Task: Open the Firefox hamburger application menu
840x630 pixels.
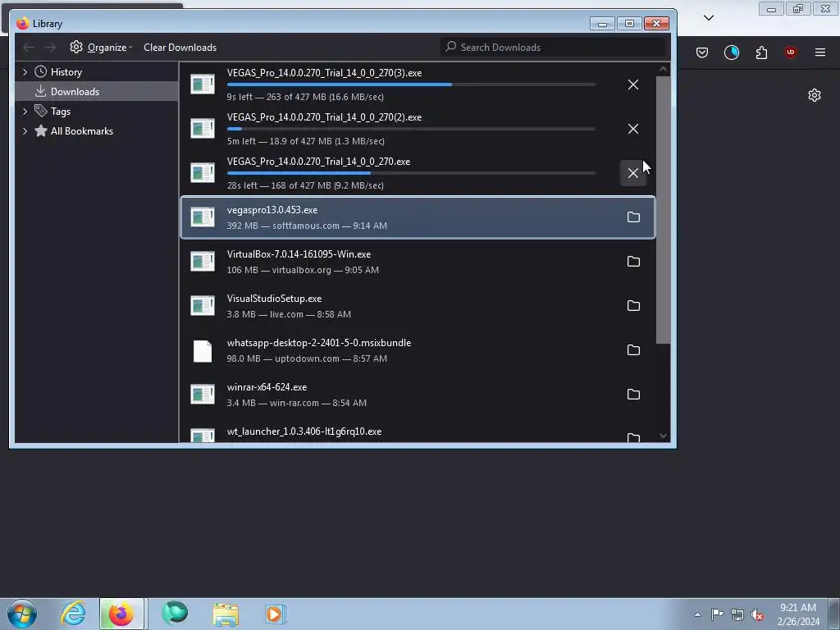Action: click(x=820, y=52)
